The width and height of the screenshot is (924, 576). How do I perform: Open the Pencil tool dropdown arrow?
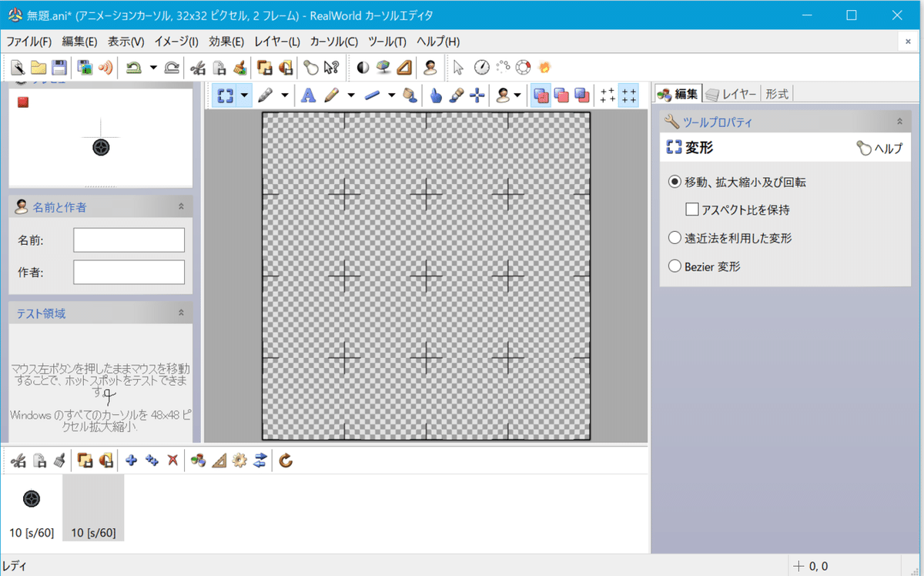click(351, 95)
